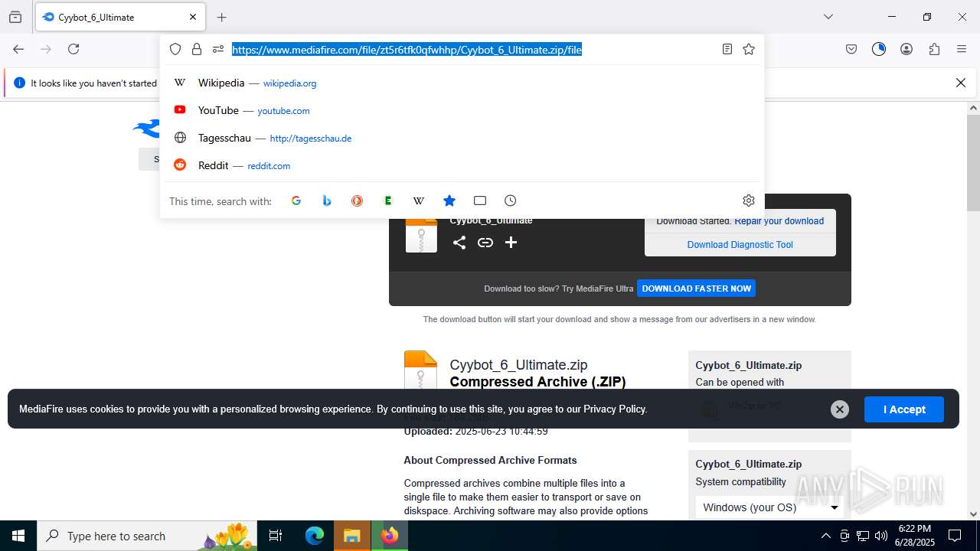The image size is (980, 551).
Task: Show hidden system tray icons
Action: pos(825,536)
